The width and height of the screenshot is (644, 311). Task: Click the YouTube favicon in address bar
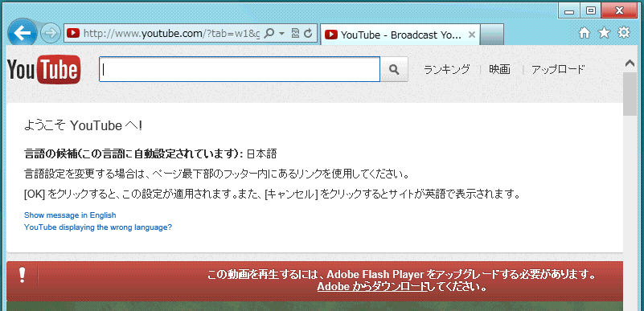[73, 33]
